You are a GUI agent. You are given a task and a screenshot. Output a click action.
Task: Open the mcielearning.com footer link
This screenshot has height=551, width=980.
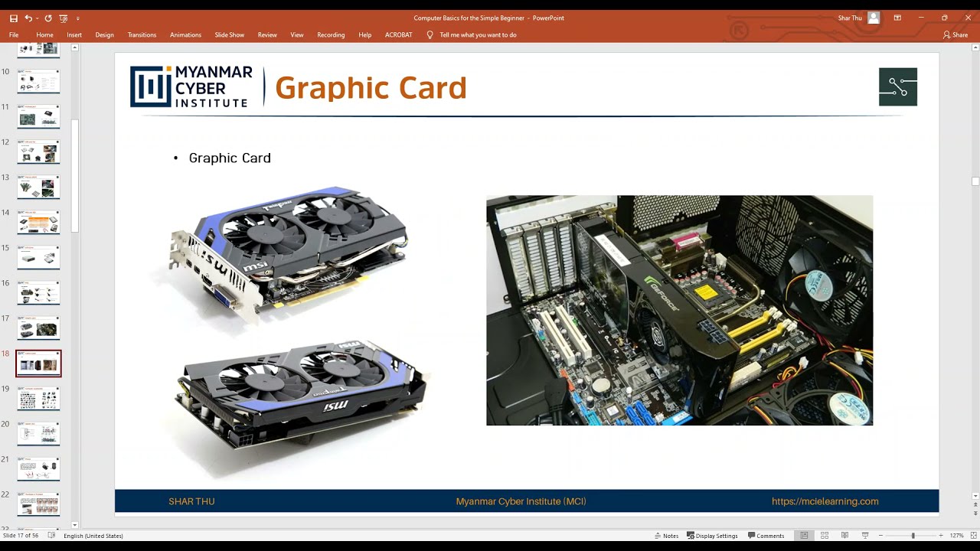pos(825,501)
